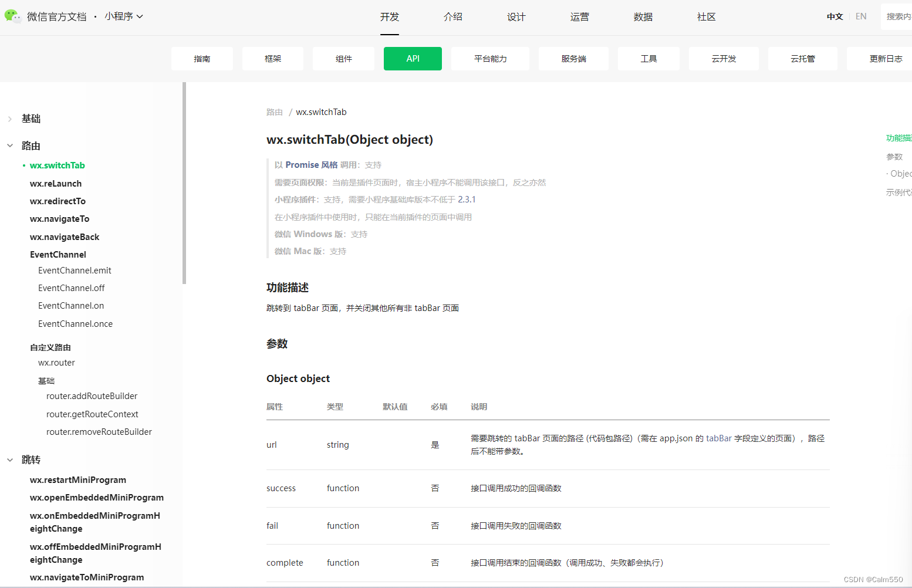Image resolution: width=912 pixels, height=588 pixels.
Task: Select the 组件 category button
Action: (344, 59)
